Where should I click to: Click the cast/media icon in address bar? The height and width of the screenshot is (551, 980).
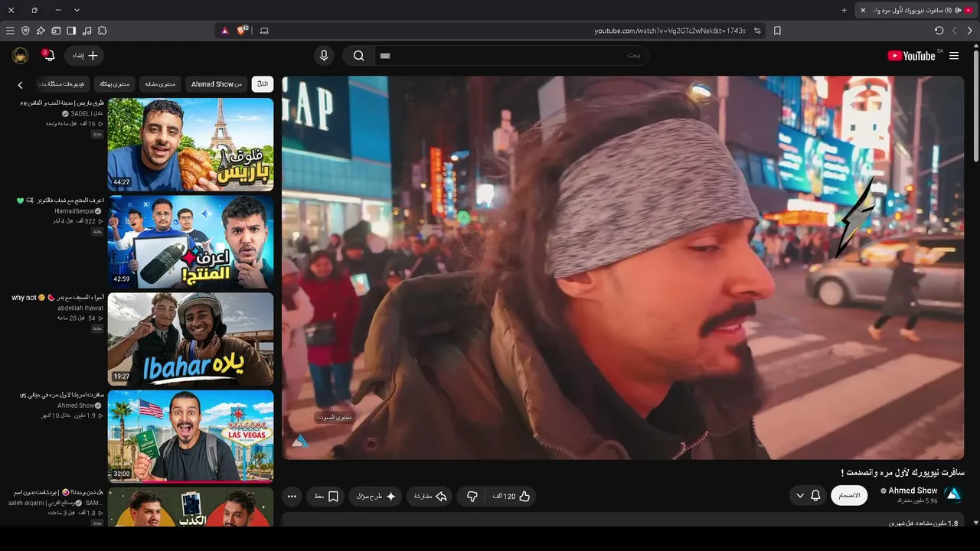265,31
